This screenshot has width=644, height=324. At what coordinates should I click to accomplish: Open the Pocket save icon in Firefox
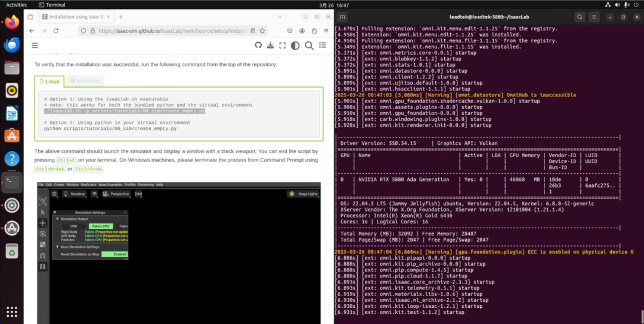[x=290, y=31]
